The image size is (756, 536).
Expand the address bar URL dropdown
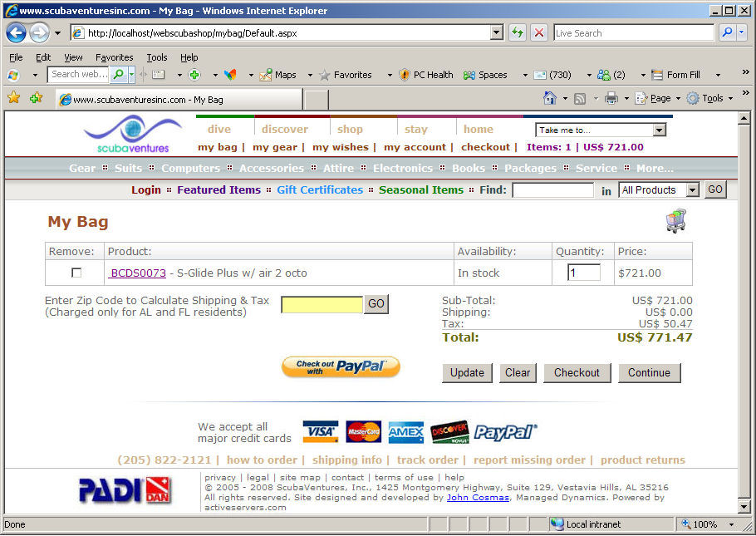[x=497, y=32]
